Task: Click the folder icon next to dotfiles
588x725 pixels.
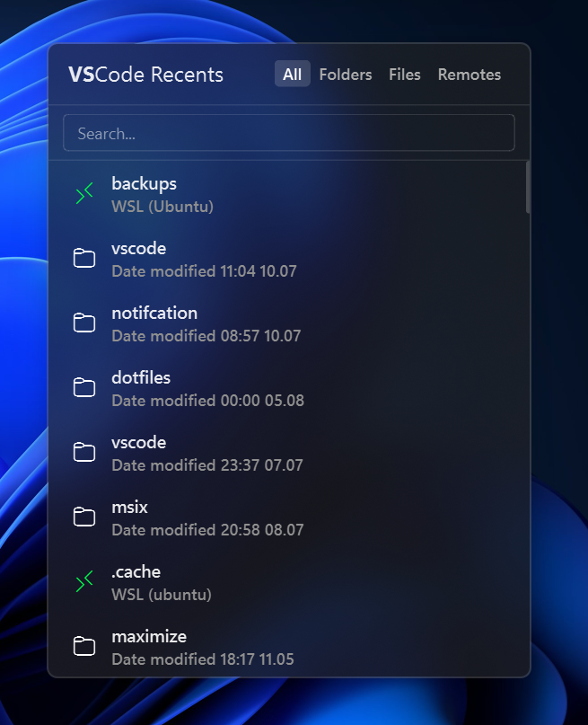Action: 84,387
